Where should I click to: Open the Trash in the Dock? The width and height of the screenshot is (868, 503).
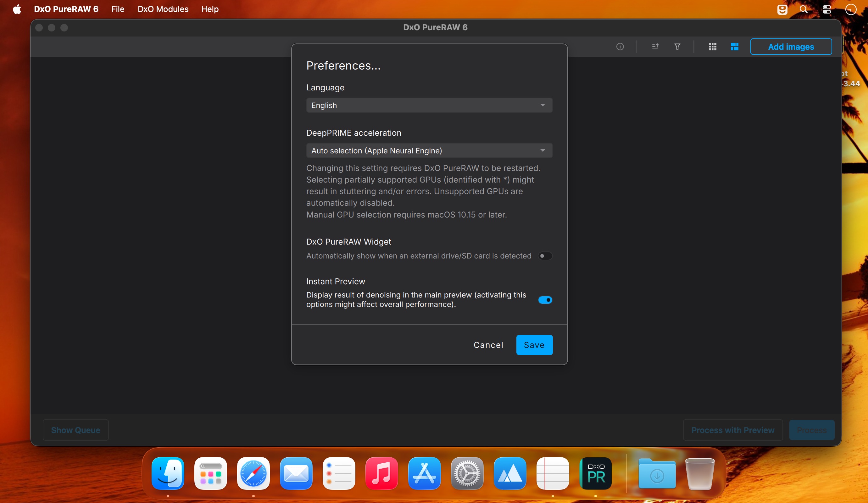(x=700, y=473)
